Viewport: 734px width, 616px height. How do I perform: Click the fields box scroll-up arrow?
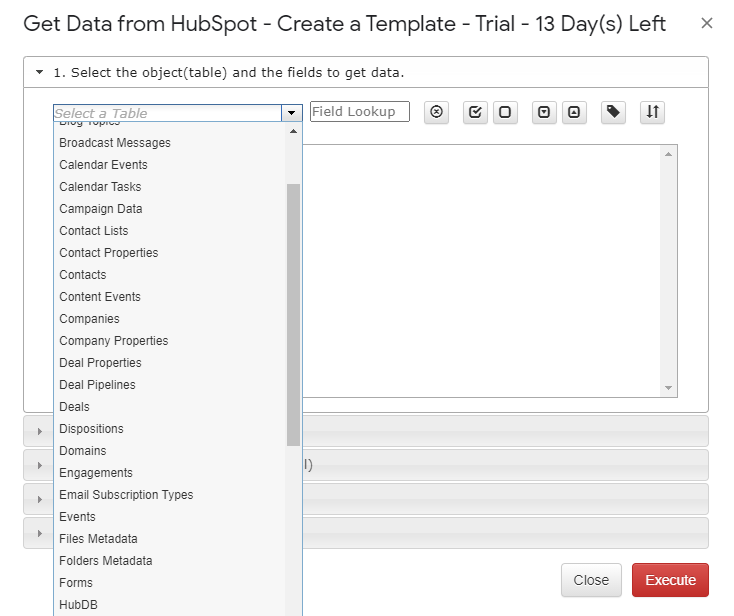click(x=668, y=154)
